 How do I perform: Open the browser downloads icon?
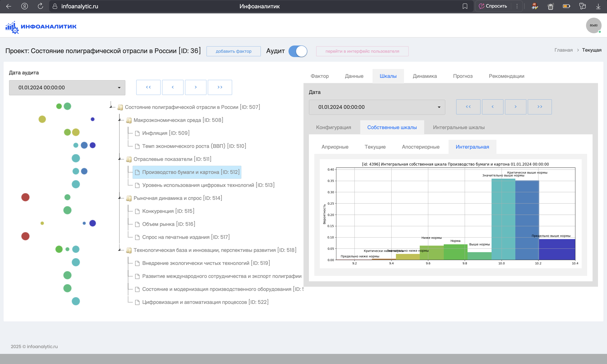(x=598, y=6)
